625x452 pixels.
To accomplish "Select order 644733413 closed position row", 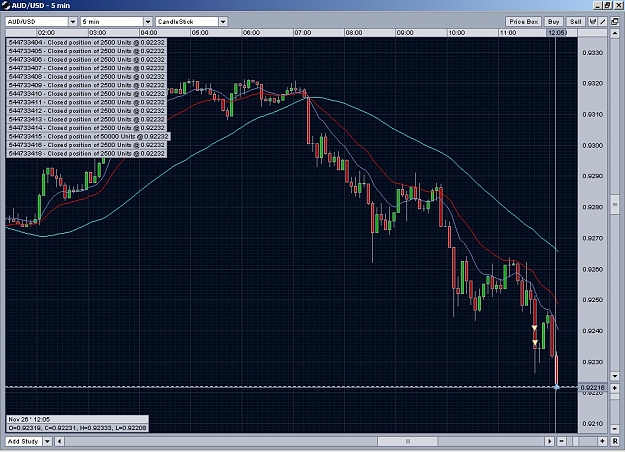I will click(86, 120).
